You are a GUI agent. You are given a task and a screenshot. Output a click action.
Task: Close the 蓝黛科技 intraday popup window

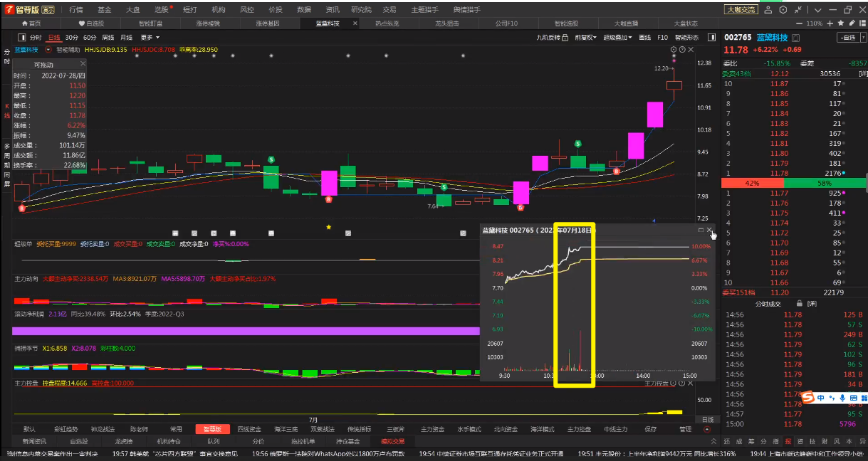tap(710, 231)
